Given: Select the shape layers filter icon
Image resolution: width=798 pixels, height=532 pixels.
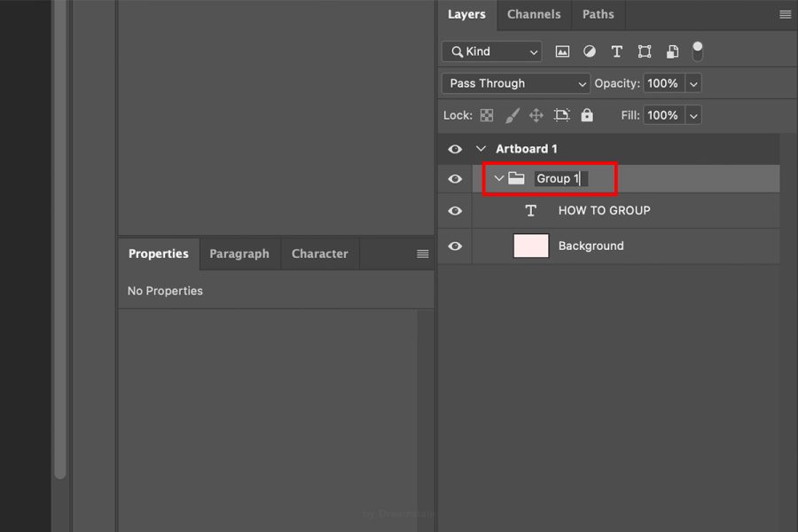Looking at the screenshot, I should click(645, 51).
